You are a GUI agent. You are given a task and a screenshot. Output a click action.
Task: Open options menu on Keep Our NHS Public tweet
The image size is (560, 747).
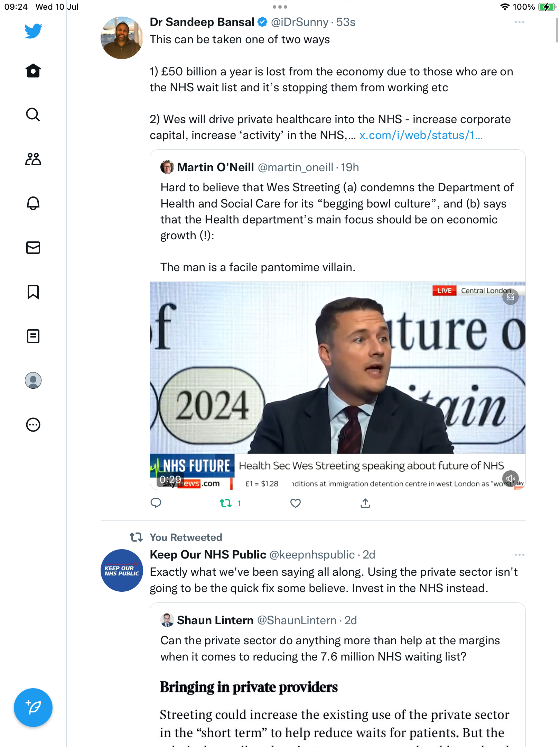click(519, 555)
